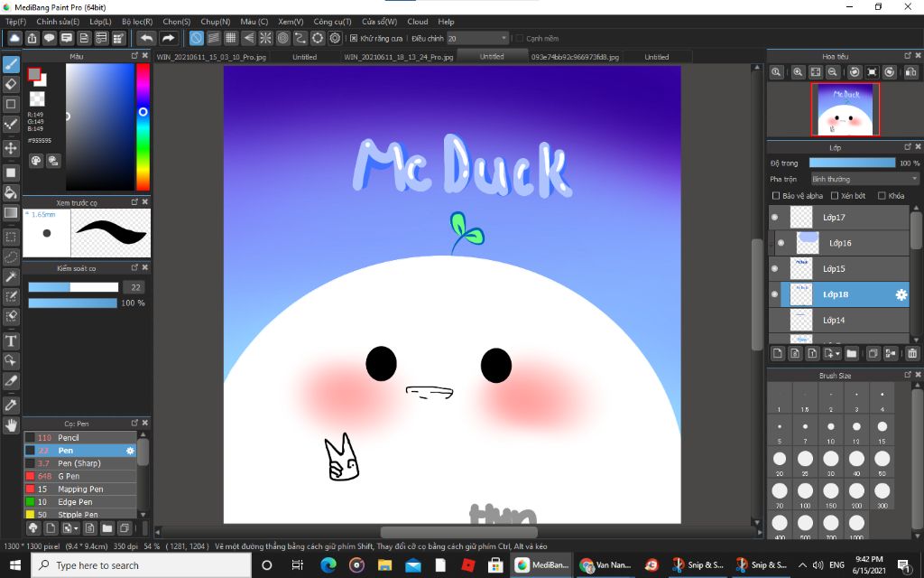The width and height of the screenshot is (924, 578).
Task: Open snap settings gear icon
Action: tap(336, 38)
